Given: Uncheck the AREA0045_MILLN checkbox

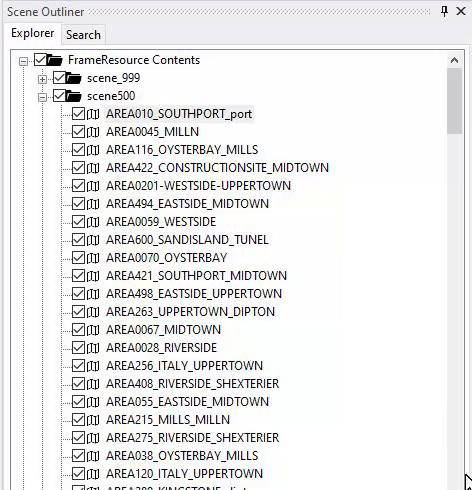Looking at the screenshot, I should click(78, 132).
